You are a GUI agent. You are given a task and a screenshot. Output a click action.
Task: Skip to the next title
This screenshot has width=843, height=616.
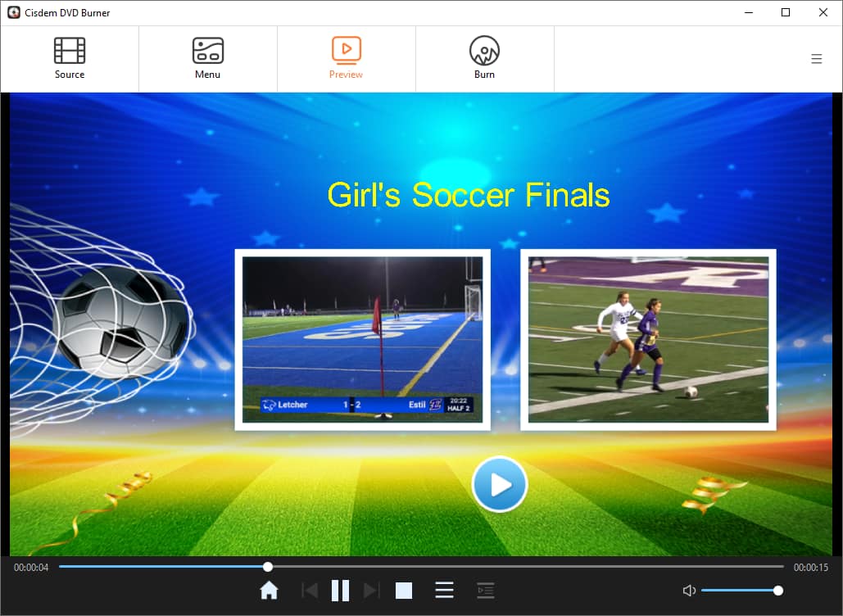tap(371, 590)
